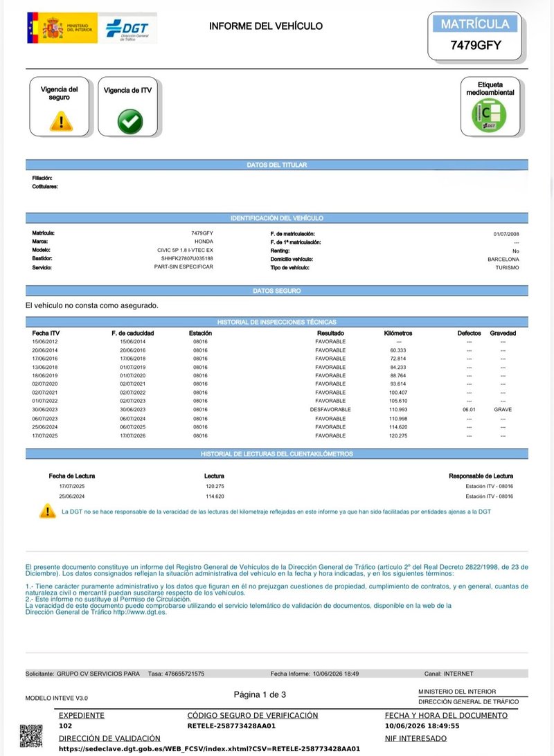Screen dimensions: 554x756
Task: Click the warning icon beside the odometer disclaimer
Action: pos(47,511)
